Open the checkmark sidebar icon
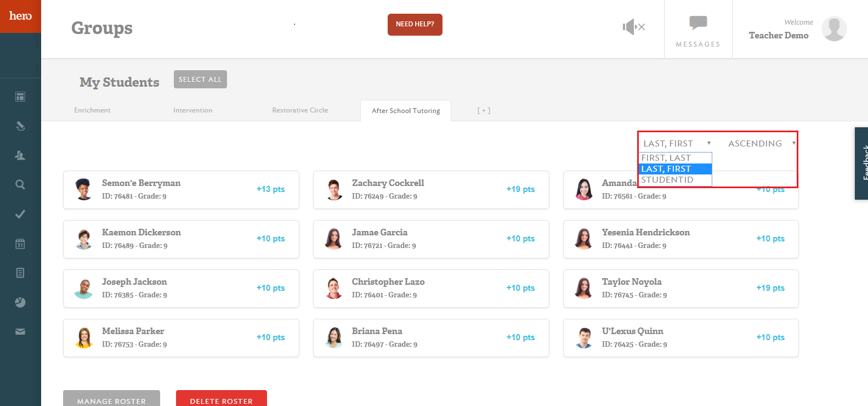The height and width of the screenshot is (406, 868). (x=20, y=214)
